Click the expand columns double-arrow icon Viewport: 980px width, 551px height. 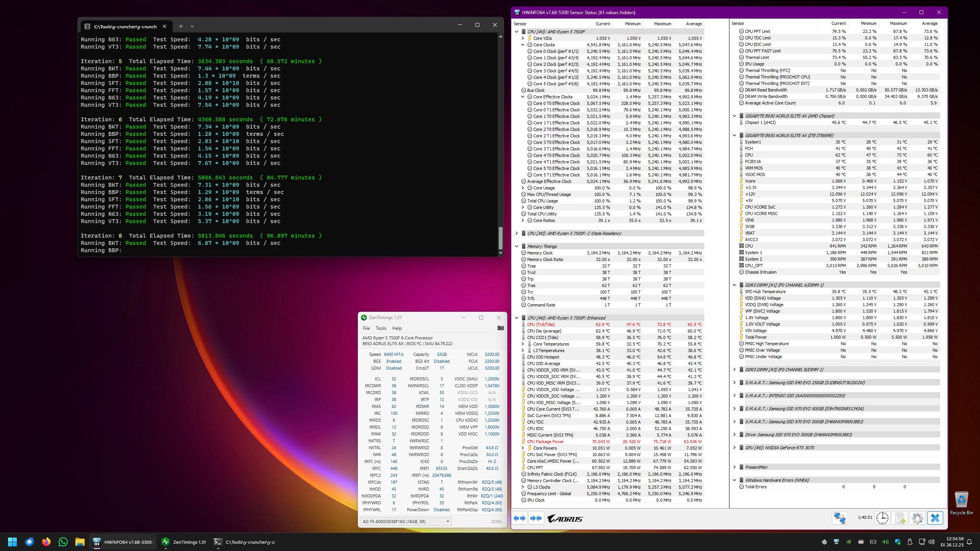(519, 518)
